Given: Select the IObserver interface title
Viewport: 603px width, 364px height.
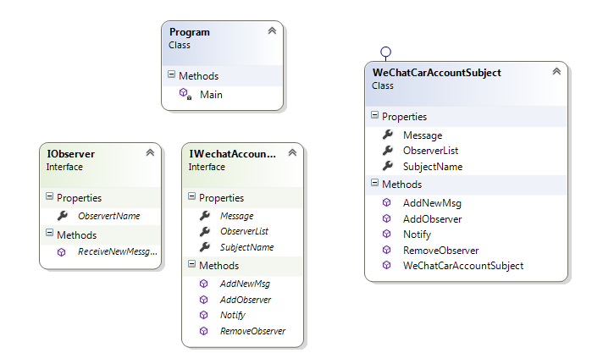Looking at the screenshot, I should 71,154.
